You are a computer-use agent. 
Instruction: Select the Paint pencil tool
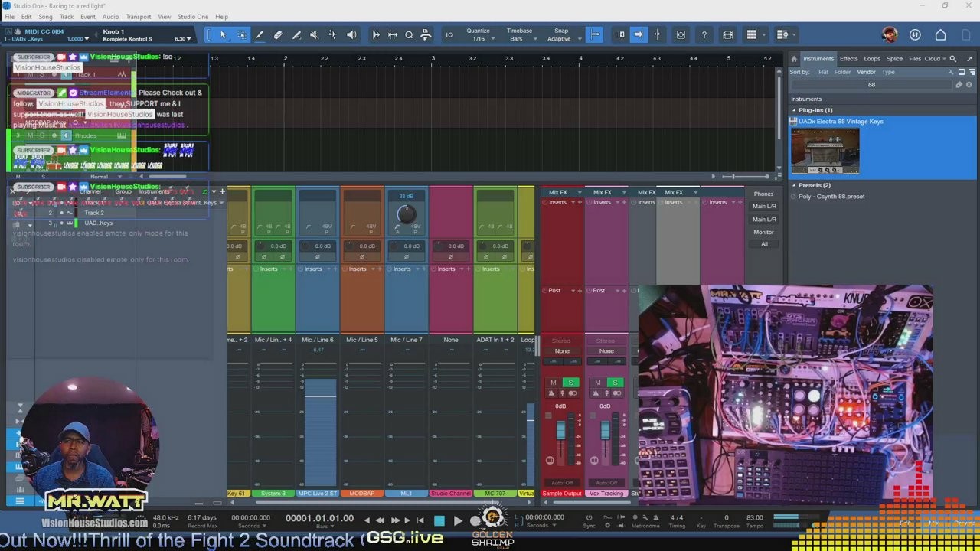[x=260, y=34]
